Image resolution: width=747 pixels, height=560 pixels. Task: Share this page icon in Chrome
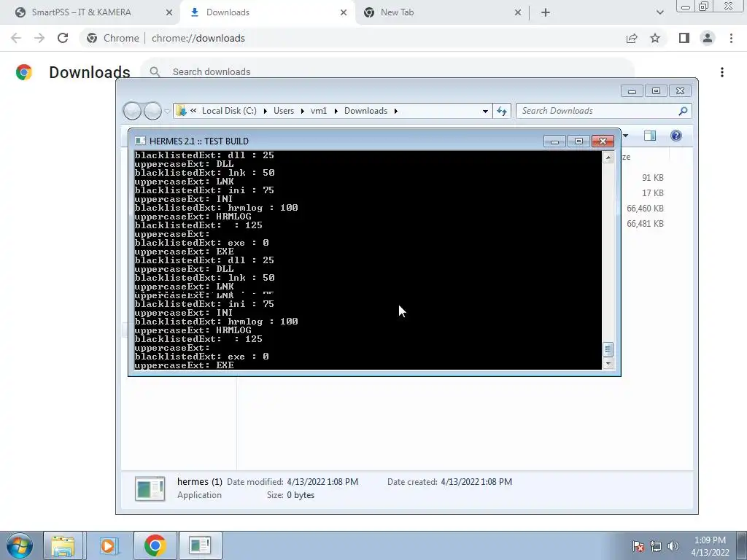pos(632,38)
